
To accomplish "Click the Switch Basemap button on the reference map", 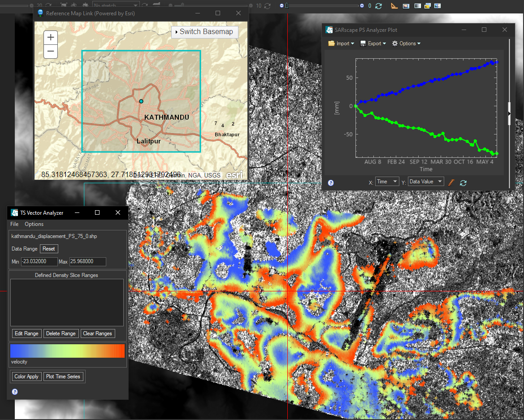I will [x=204, y=32].
